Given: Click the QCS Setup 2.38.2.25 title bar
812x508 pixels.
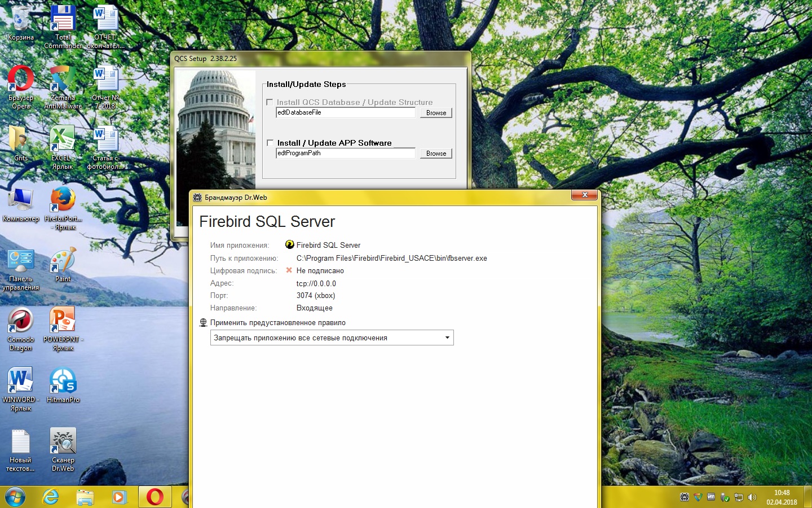Looking at the screenshot, I should pos(320,59).
